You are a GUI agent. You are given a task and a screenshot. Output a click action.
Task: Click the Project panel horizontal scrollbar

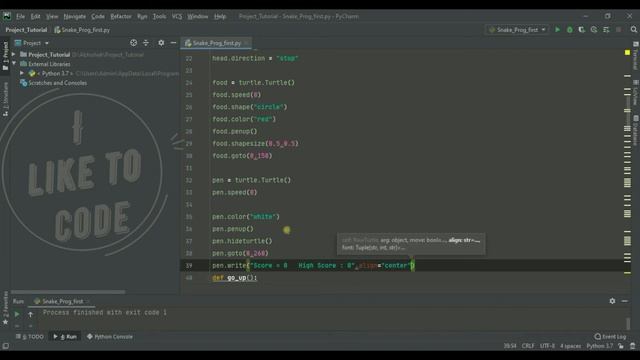pos(68,292)
